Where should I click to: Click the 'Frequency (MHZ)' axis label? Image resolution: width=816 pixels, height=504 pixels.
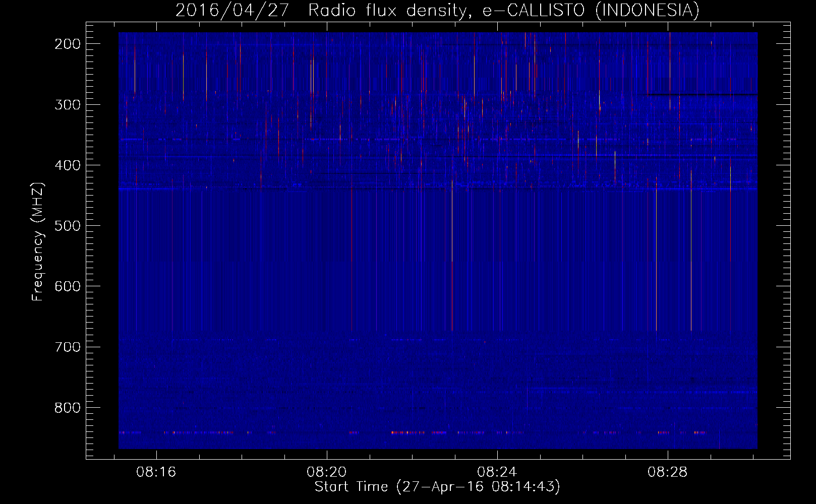[38, 242]
